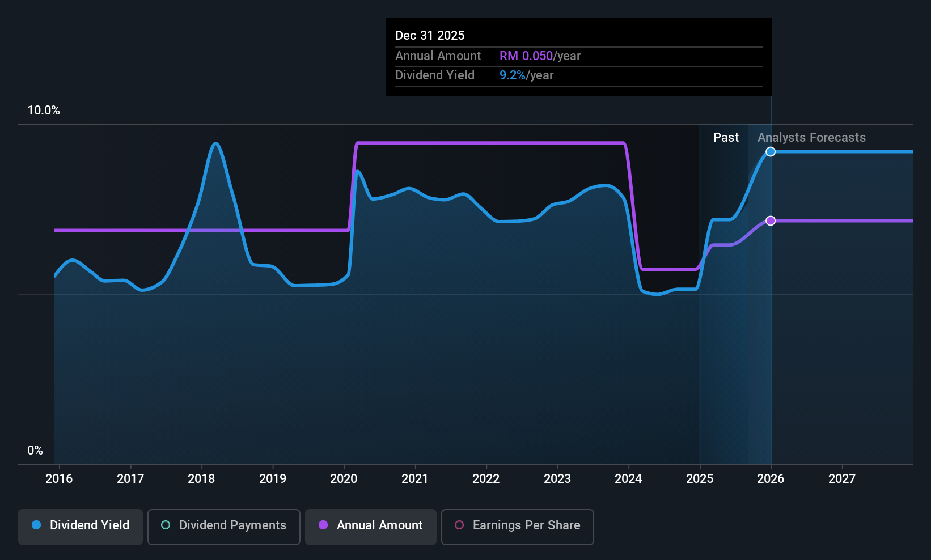Click the Analysts Forecasts label
This screenshot has width=931, height=560.
(811, 138)
